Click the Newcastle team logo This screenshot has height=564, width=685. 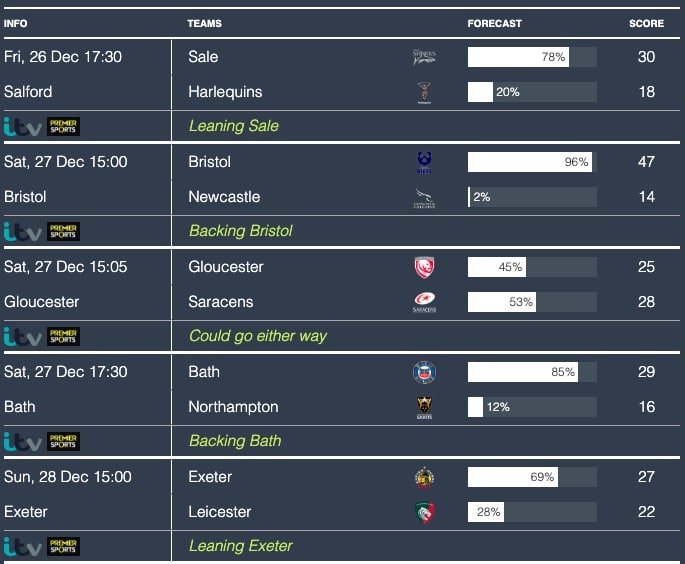tap(424, 198)
